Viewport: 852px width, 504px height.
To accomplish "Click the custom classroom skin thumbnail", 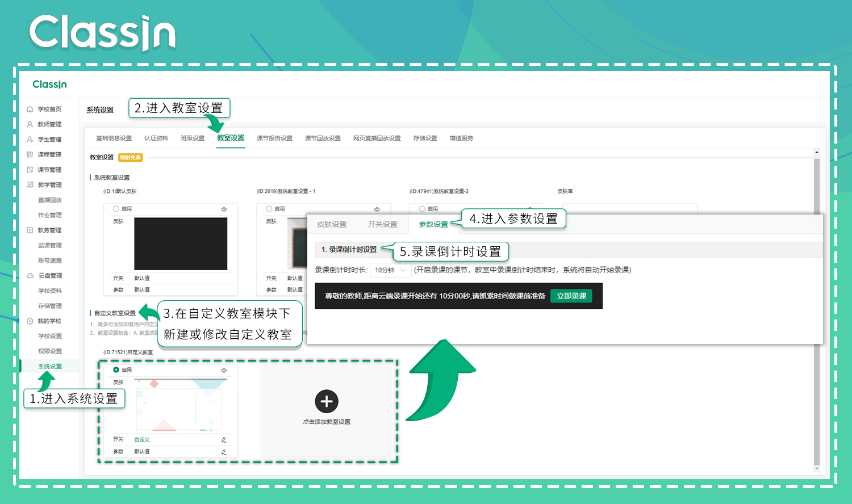I will pos(181,405).
